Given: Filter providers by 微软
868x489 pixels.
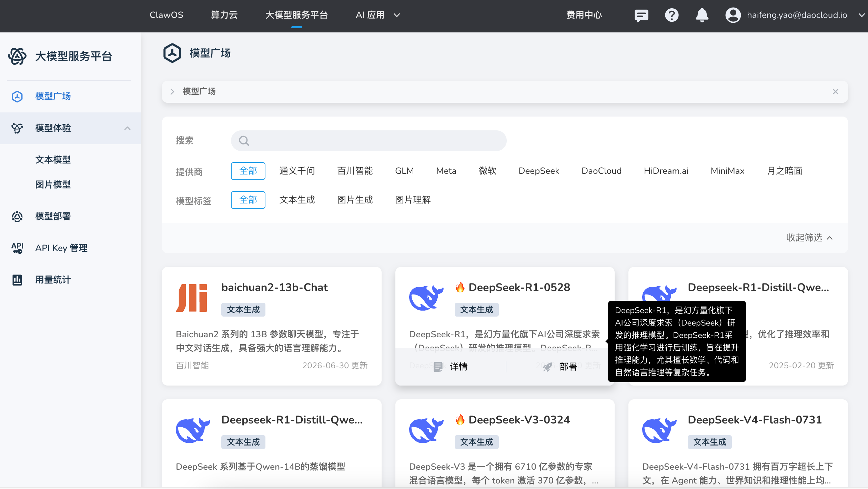Looking at the screenshot, I should [x=487, y=171].
